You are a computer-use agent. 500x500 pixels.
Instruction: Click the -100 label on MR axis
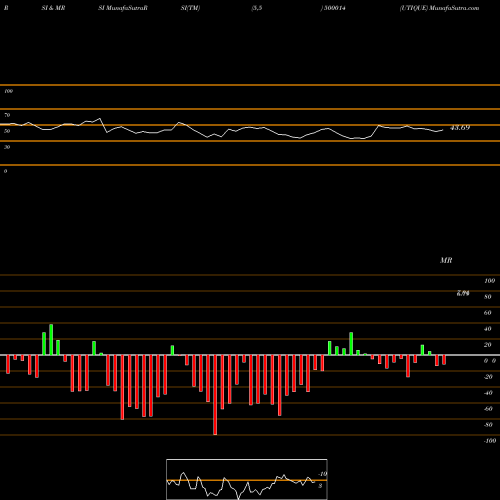[490, 441]
